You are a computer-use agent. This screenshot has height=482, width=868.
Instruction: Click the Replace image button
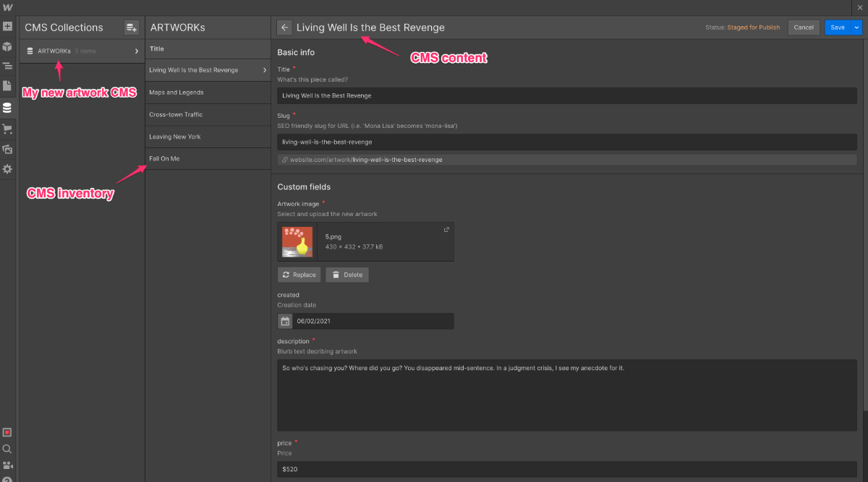click(299, 275)
